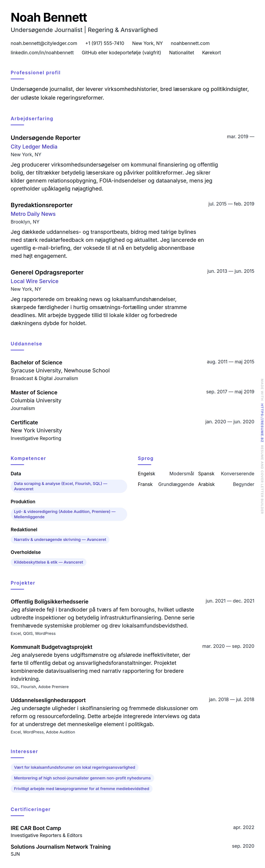This screenshot has height=868, width=265.
Task: Click the Frivilligt arbejde med læseprogrammer tag
Action: [81, 789]
